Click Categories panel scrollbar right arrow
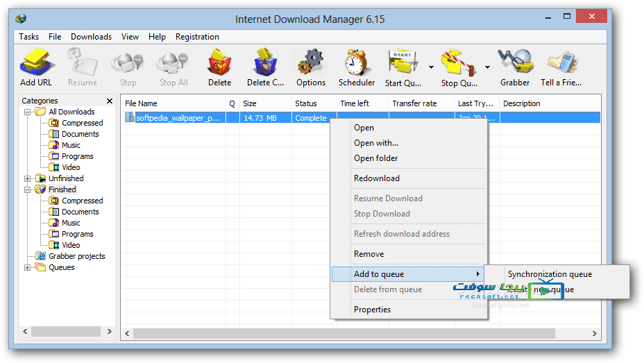This screenshot has height=363, width=644. (109, 331)
